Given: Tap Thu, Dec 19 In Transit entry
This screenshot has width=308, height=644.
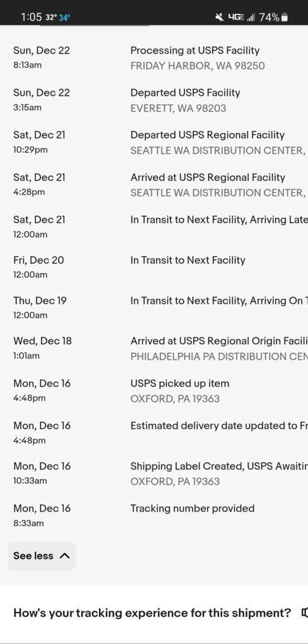Looking at the screenshot, I should coord(154,308).
